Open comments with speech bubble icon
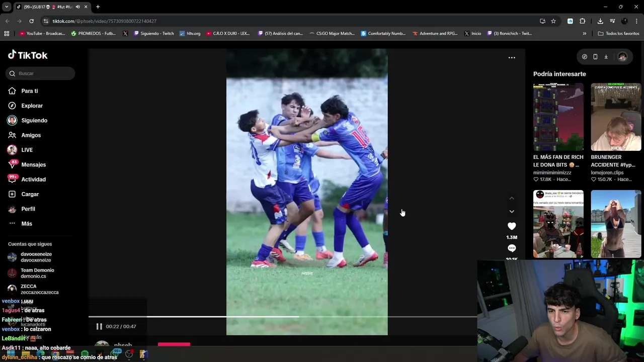Viewport: 644px width, 362px height. coord(512,248)
